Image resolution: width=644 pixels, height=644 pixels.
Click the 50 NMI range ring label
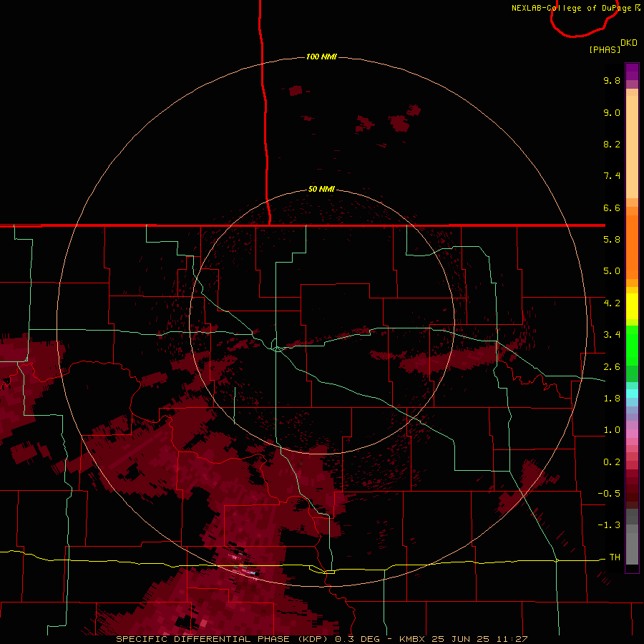click(321, 189)
